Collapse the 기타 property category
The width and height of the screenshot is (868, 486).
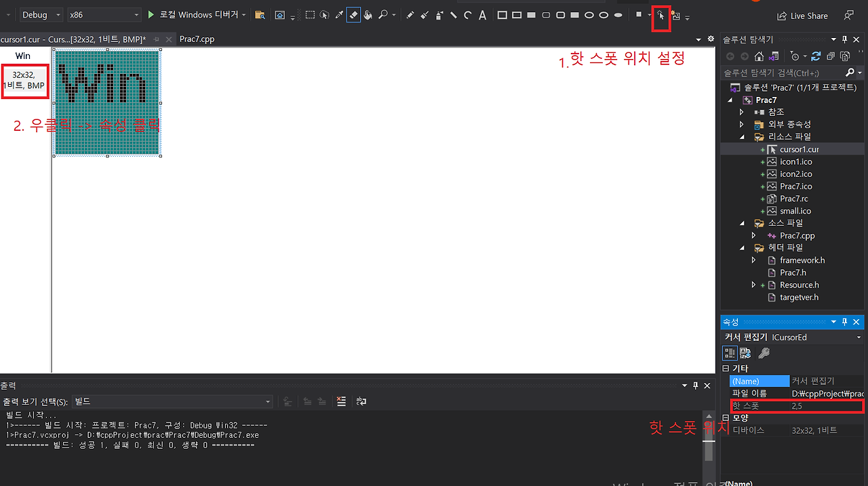726,369
